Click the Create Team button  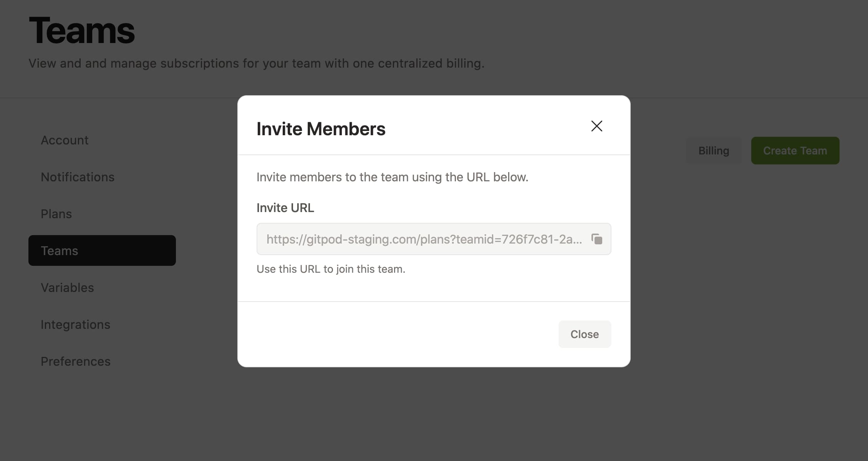pos(795,151)
